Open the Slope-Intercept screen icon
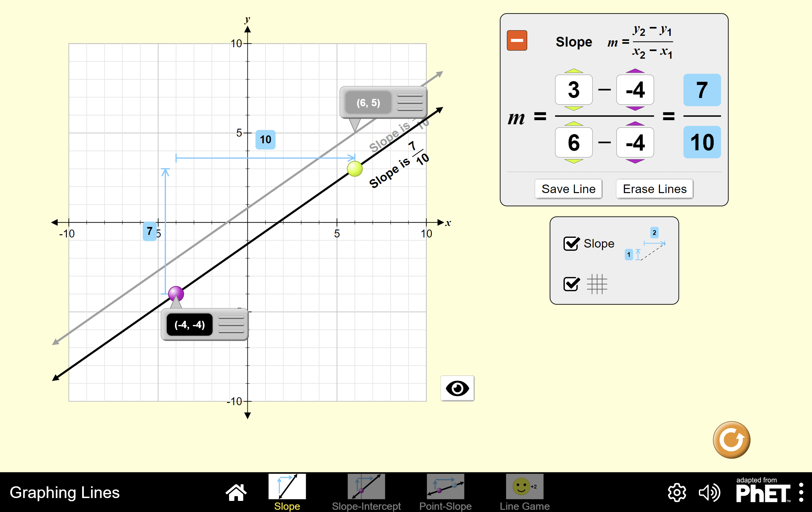The width and height of the screenshot is (812, 512). pos(366,486)
